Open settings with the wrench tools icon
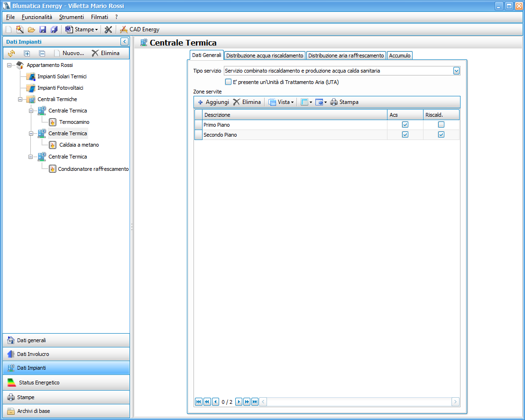Viewport: 525px width, 420px height. pos(108,29)
